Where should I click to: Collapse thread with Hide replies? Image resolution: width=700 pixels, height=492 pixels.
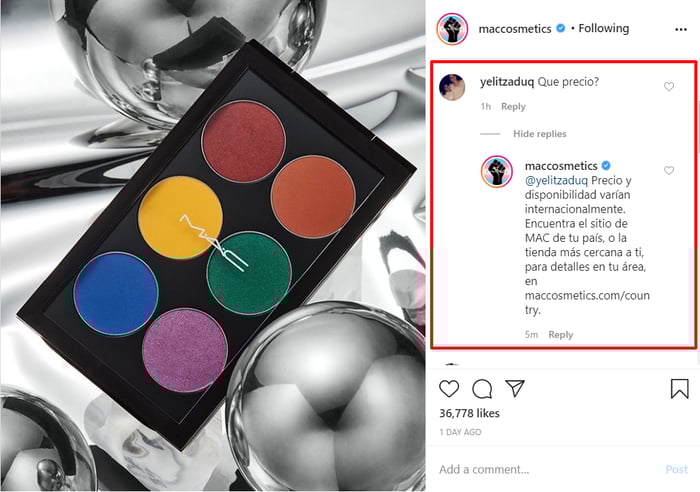click(x=539, y=134)
